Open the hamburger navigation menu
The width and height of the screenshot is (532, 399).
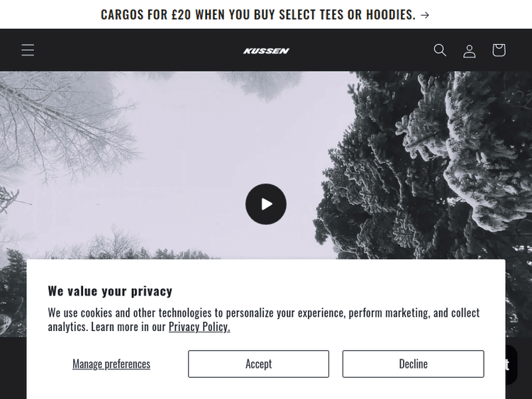(28, 50)
